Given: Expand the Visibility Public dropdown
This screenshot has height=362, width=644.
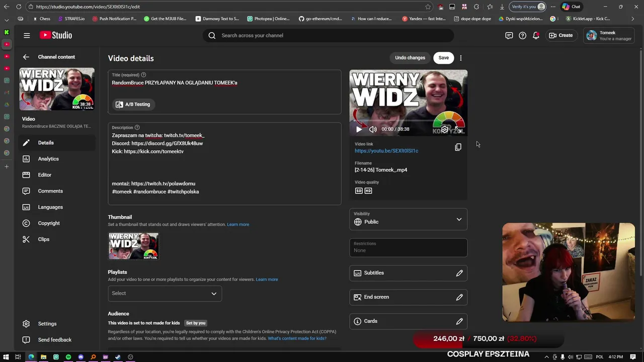Looking at the screenshot, I should pos(409,220).
